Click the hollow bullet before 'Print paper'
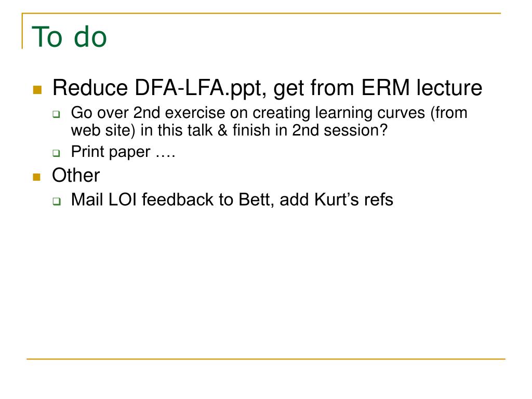This screenshot has width=532, height=399. click(56, 153)
